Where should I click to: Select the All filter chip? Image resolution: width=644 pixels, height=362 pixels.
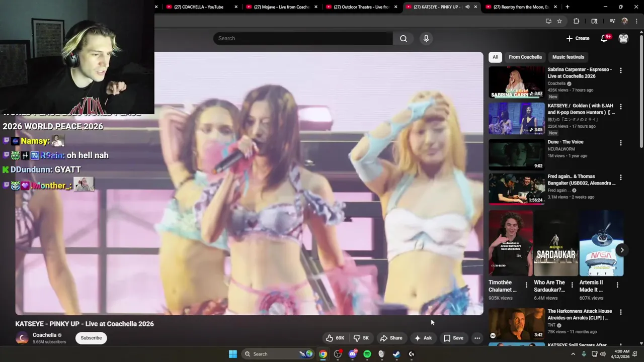495,57
